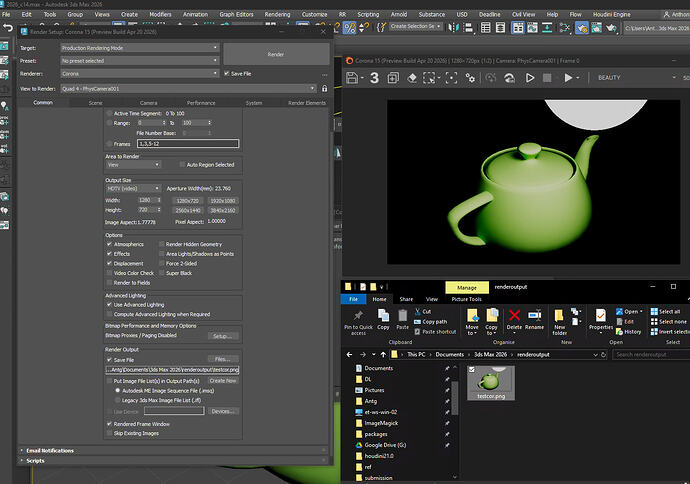
Task: Toggle Use Advanced Lighting checkbox
Action: pos(109,304)
